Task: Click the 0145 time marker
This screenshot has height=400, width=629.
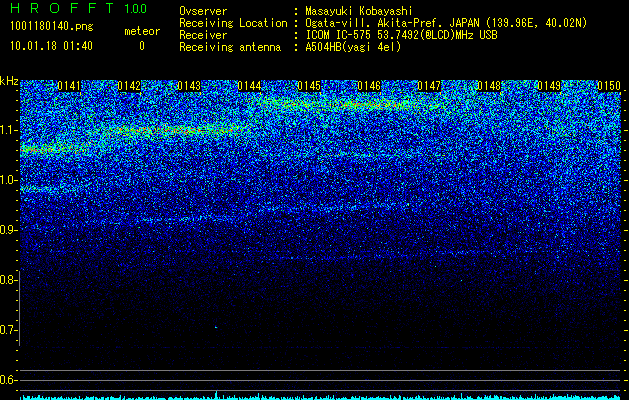Action: click(x=309, y=86)
